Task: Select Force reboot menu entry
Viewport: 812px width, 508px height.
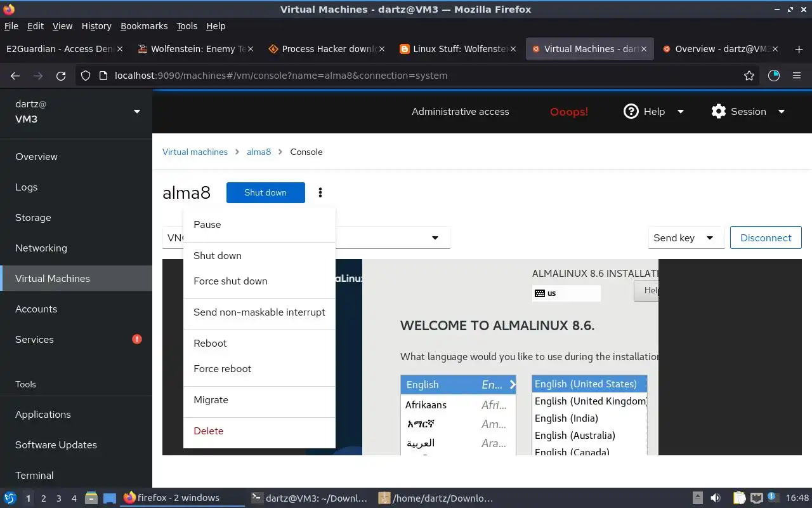Action: (259, 369)
